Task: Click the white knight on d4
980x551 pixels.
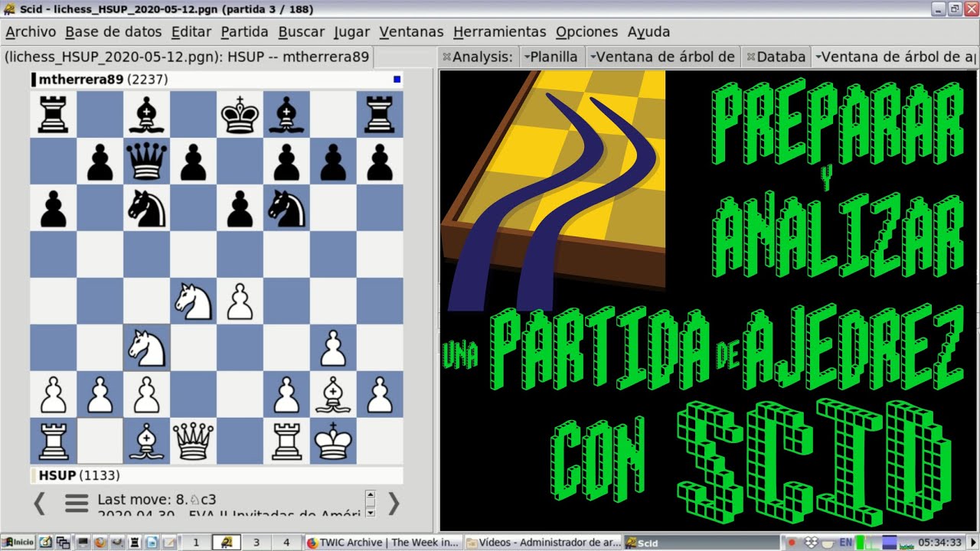Action: pos(193,301)
